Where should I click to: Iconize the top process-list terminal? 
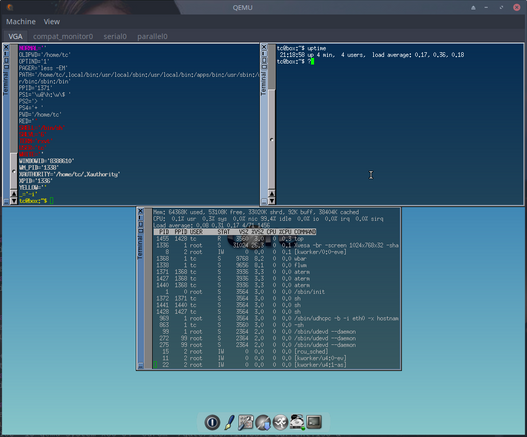[140, 218]
